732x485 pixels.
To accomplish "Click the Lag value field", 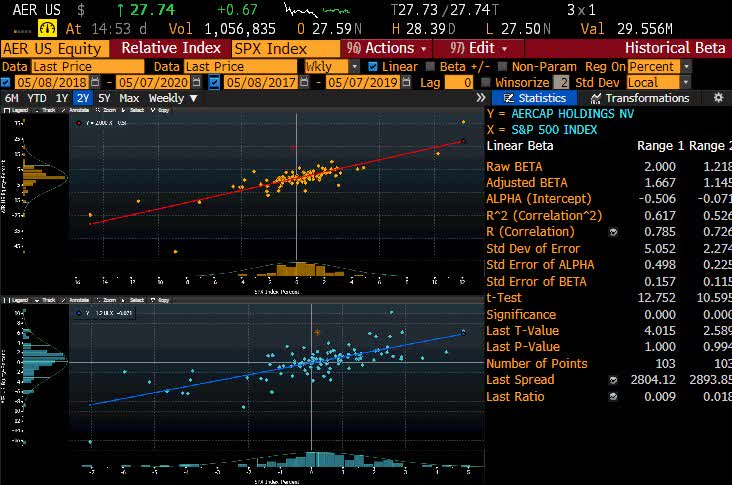I will 459,83.
